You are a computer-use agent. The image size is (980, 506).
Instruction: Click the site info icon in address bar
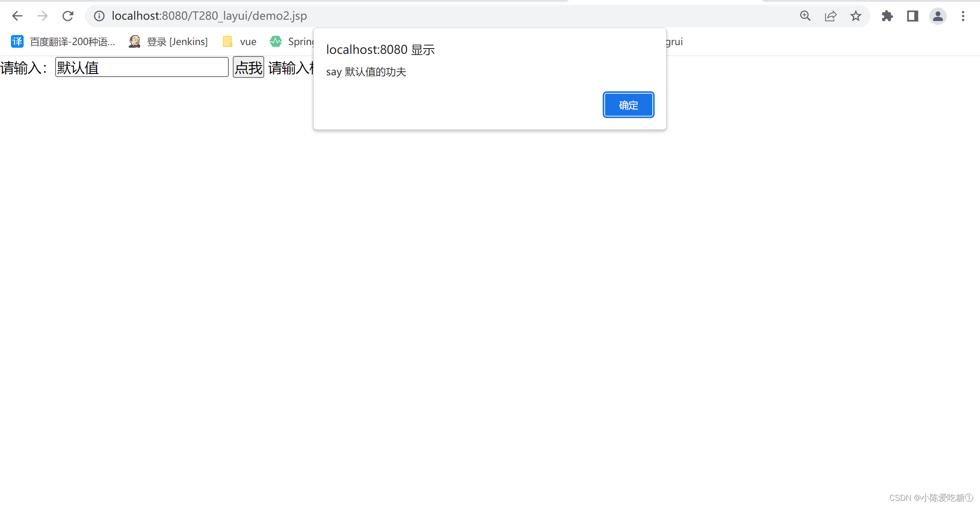coord(99,16)
